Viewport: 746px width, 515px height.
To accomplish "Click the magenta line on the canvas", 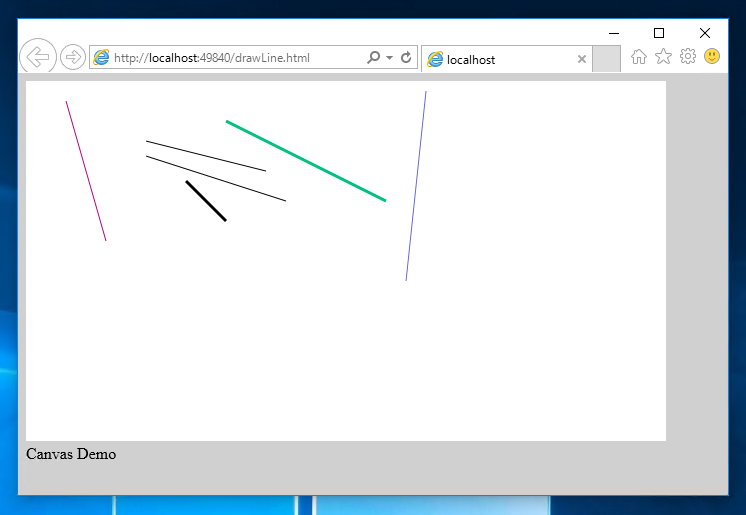I will pos(86,171).
